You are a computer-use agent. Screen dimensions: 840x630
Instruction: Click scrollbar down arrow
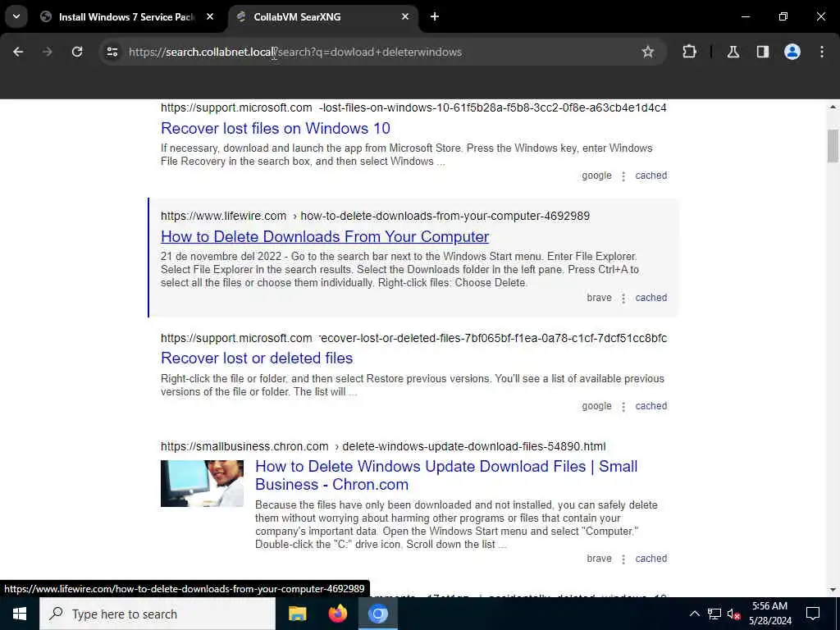pyautogui.click(x=833, y=590)
